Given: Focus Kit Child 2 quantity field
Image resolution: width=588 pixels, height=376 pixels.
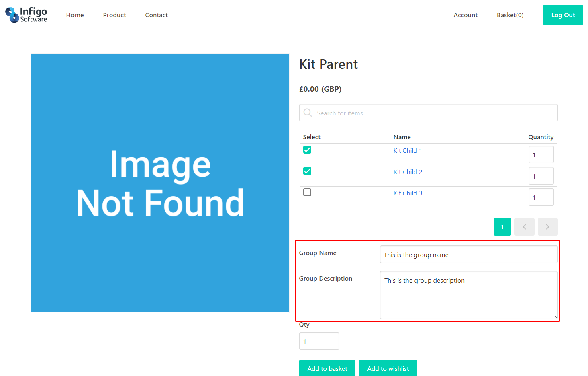Looking at the screenshot, I should pos(541,176).
